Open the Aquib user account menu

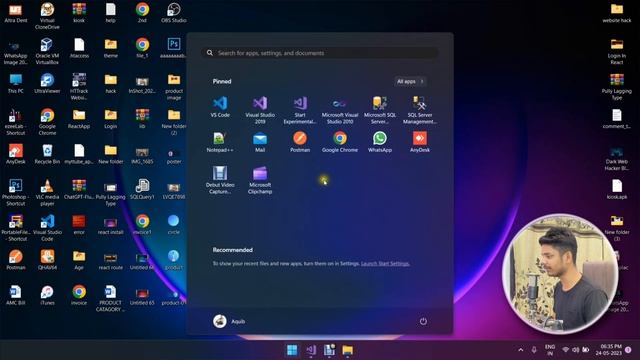point(229,321)
